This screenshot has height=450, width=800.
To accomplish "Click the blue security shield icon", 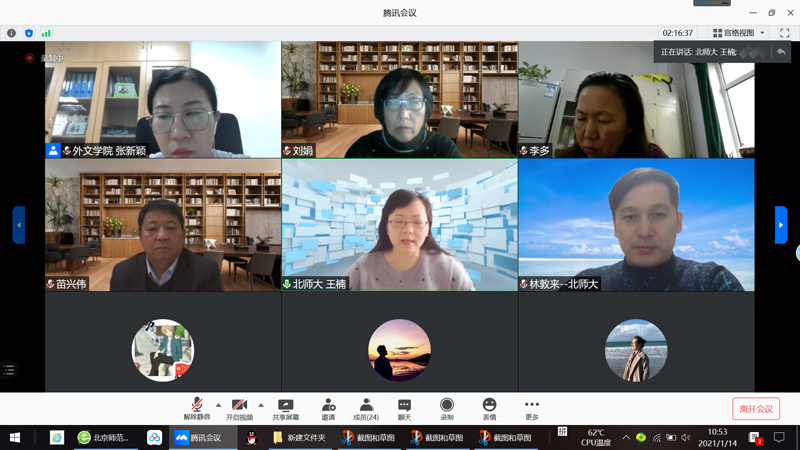I will coord(29,33).
